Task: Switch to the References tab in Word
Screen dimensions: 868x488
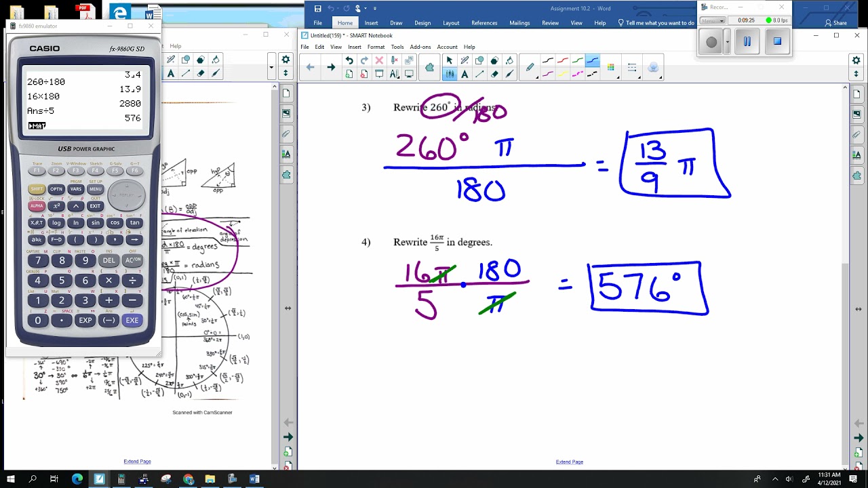Action: coord(484,22)
